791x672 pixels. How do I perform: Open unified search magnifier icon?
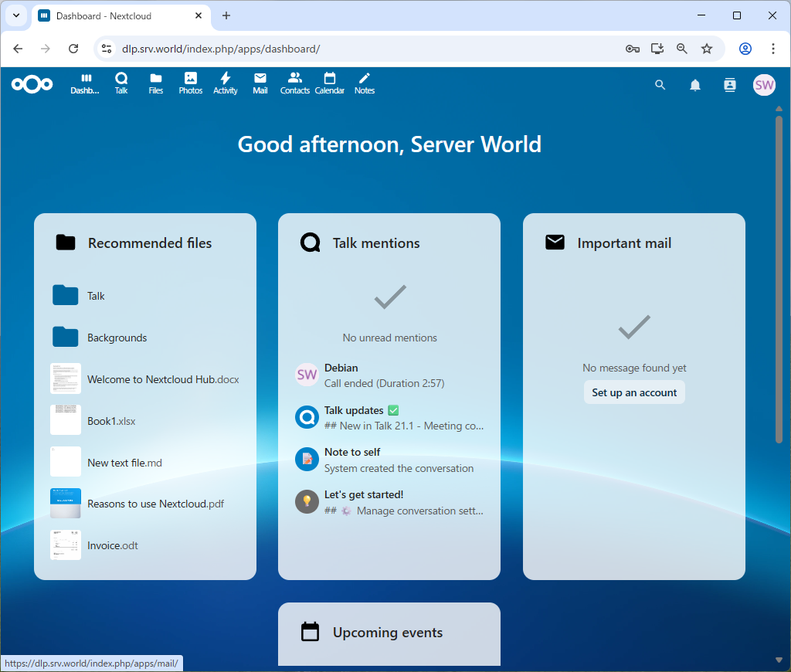pos(660,85)
